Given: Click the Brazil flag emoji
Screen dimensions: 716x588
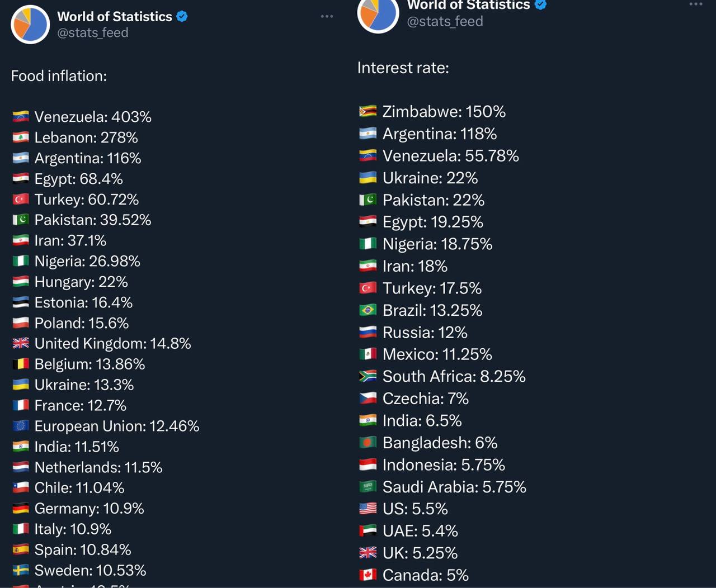Looking at the screenshot, I should point(368,310).
